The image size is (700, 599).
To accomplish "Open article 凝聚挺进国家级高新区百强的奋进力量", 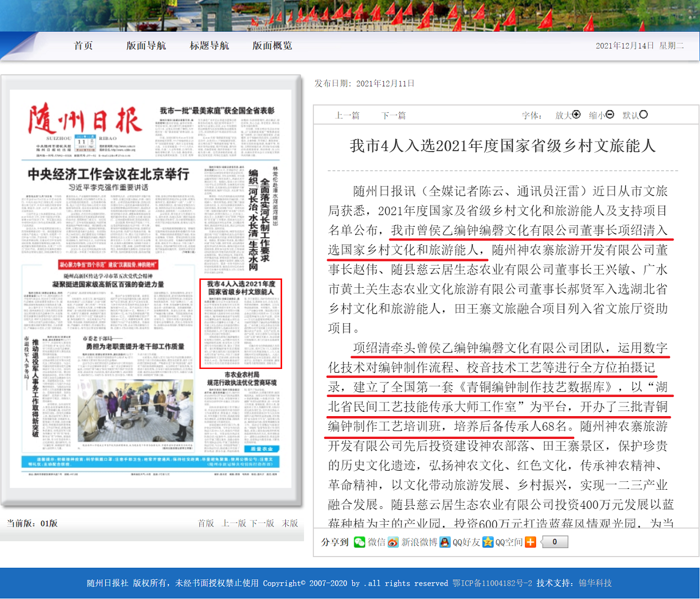I will pos(108,285).
